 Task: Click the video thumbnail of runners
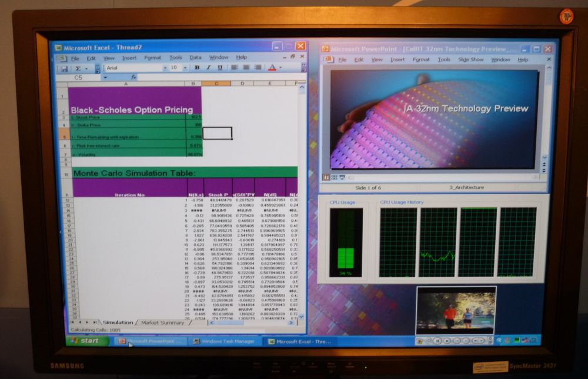[456, 311]
